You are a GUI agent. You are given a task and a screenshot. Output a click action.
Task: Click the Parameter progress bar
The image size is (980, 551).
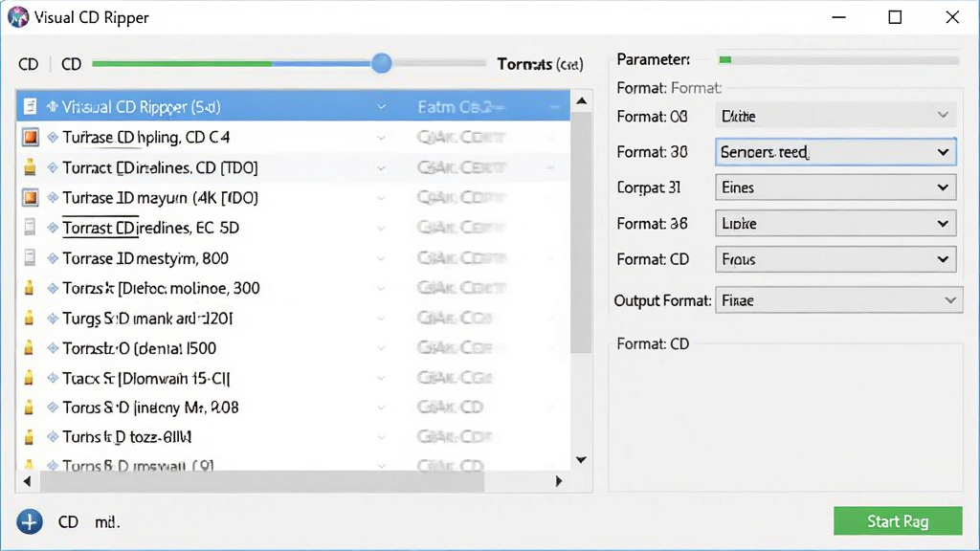click(x=838, y=60)
